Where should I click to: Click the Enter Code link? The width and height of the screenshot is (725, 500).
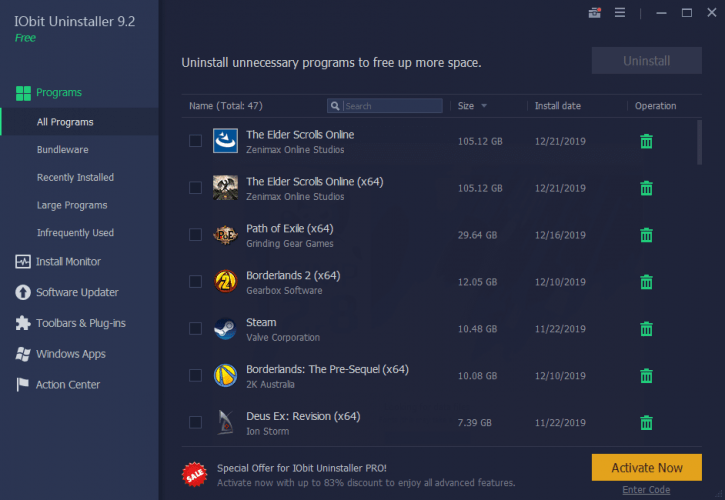pyautogui.click(x=646, y=490)
